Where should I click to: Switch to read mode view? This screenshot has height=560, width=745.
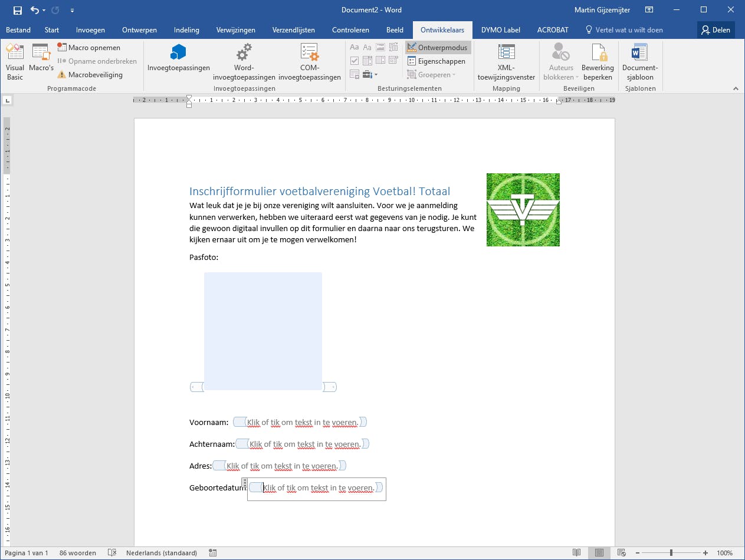(x=577, y=553)
